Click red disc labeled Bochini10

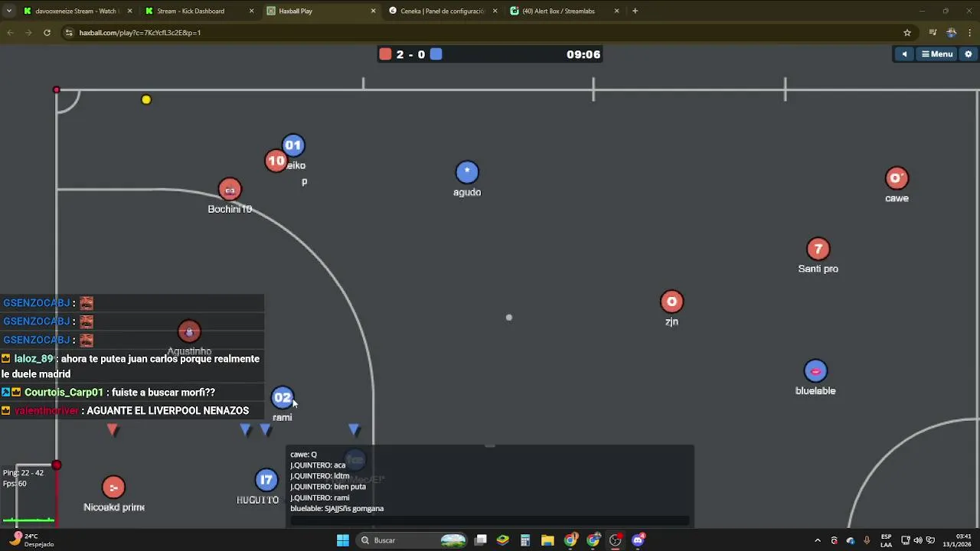point(230,190)
